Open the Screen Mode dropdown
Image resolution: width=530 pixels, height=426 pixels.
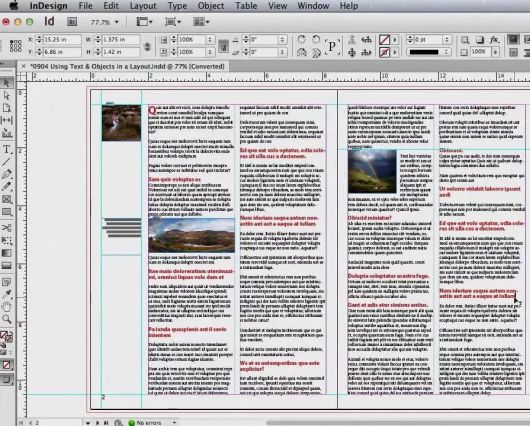point(173,22)
